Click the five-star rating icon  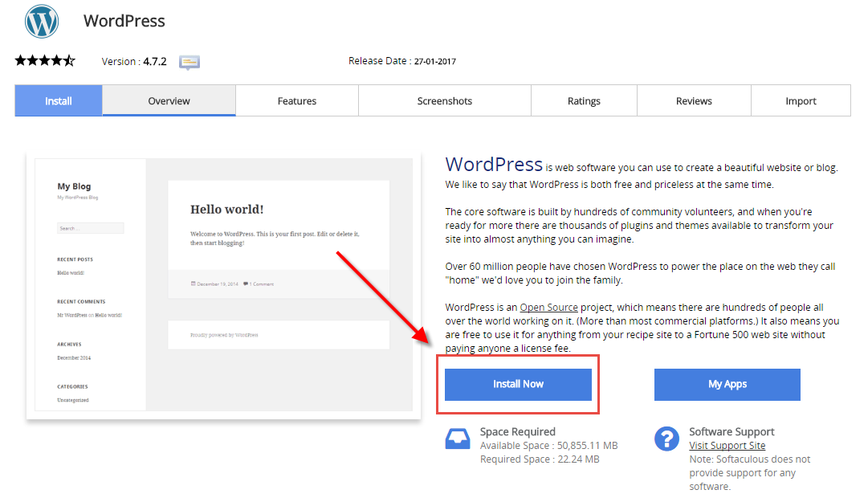point(45,60)
